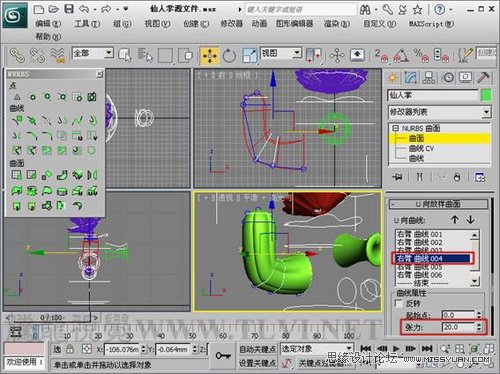
Task: Click the binoculars search icon
Action: pyautogui.click(x=365, y=10)
